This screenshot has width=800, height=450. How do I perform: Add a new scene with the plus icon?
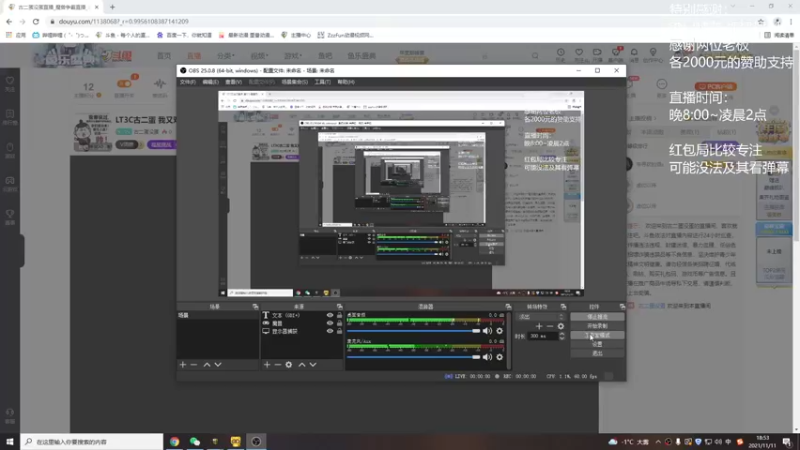pyautogui.click(x=183, y=365)
